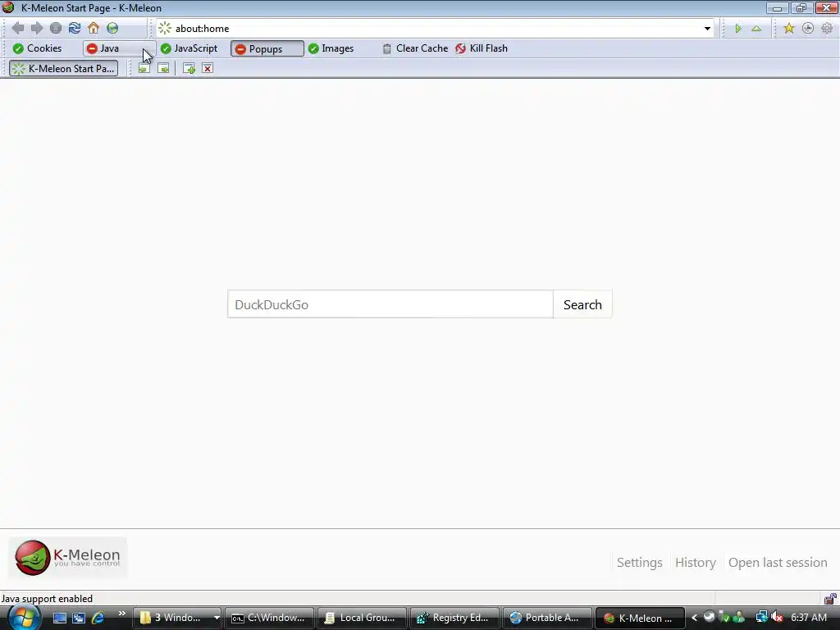Click the 6:37 AM clock
The width and height of the screenshot is (840, 630).
click(809, 618)
